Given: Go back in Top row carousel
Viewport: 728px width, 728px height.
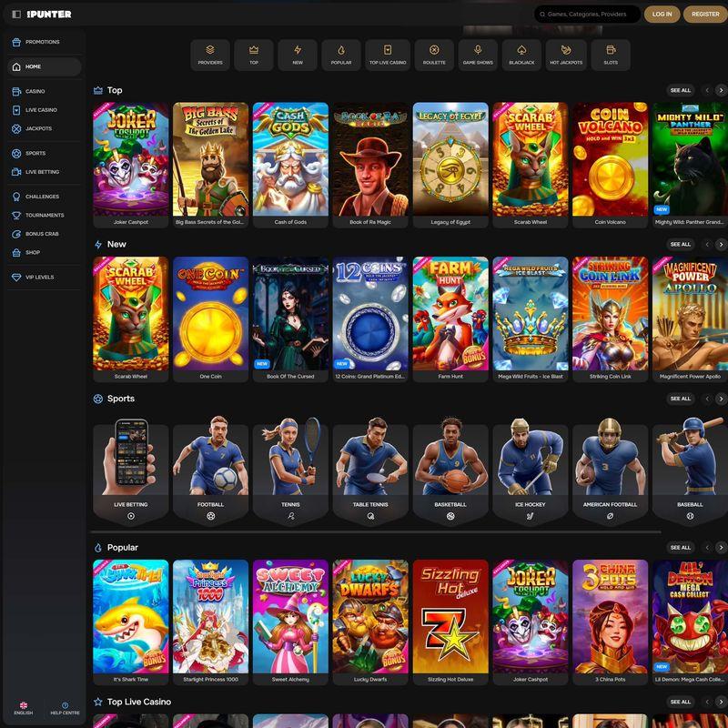Looking at the screenshot, I should (707, 90).
